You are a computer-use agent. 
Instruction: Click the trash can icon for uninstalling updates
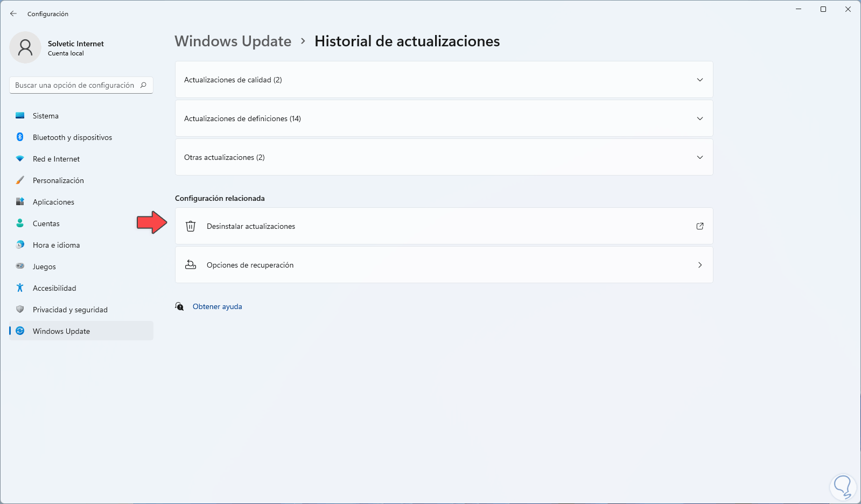(x=191, y=226)
